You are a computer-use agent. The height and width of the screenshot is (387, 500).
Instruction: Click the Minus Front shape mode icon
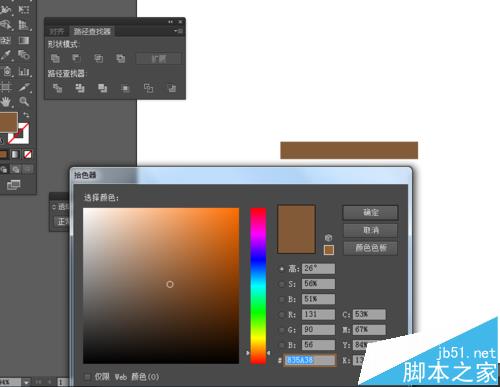(76, 58)
